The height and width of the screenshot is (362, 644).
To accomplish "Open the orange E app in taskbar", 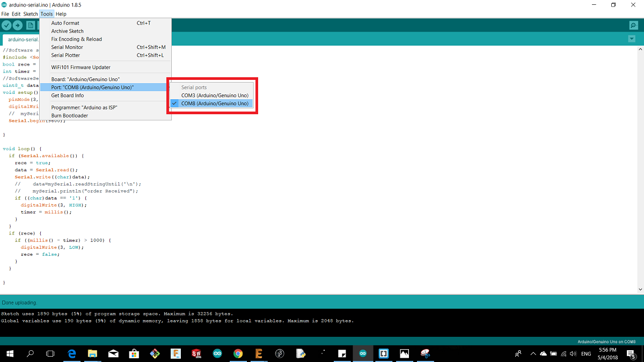I will [x=259, y=354].
